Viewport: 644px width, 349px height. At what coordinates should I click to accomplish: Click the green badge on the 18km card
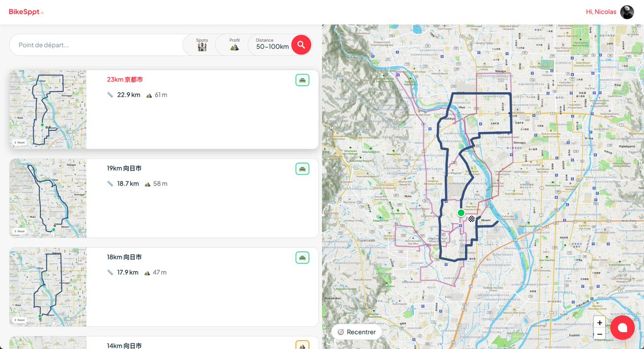coord(302,257)
